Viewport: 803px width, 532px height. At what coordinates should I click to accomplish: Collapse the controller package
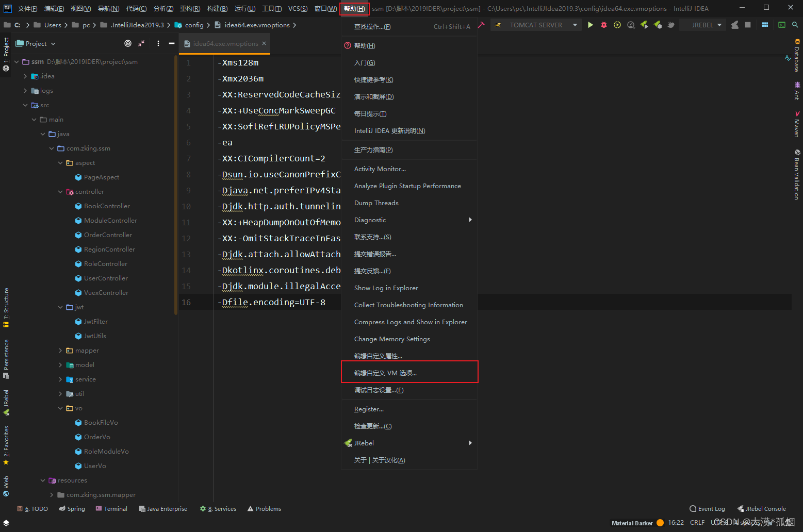pyautogui.click(x=60, y=192)
